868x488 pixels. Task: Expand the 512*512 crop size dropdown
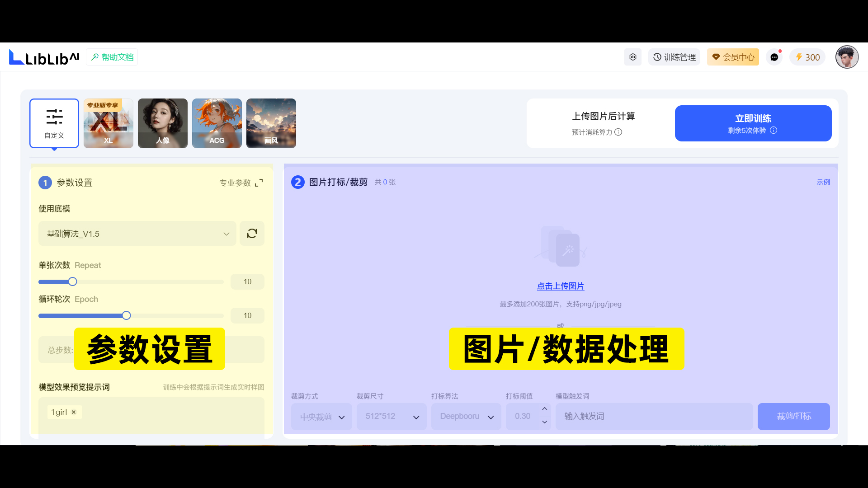392,417
